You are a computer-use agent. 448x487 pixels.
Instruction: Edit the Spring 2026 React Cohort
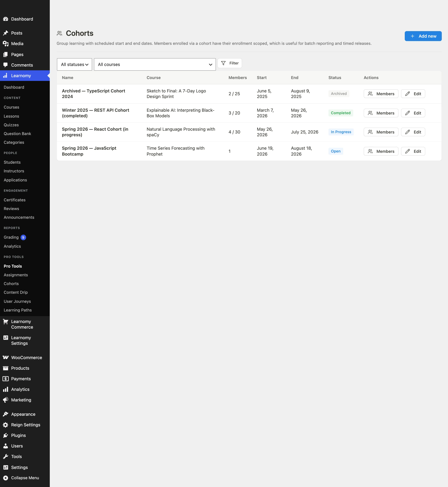413,132
